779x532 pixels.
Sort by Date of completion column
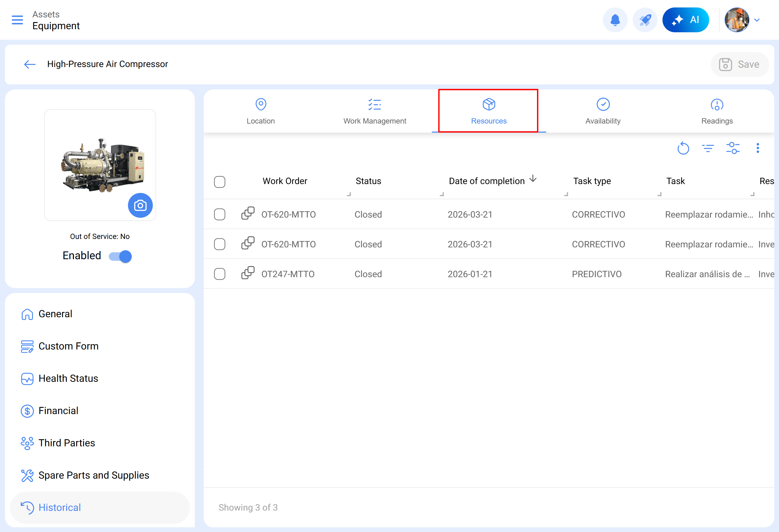[487, 181]
